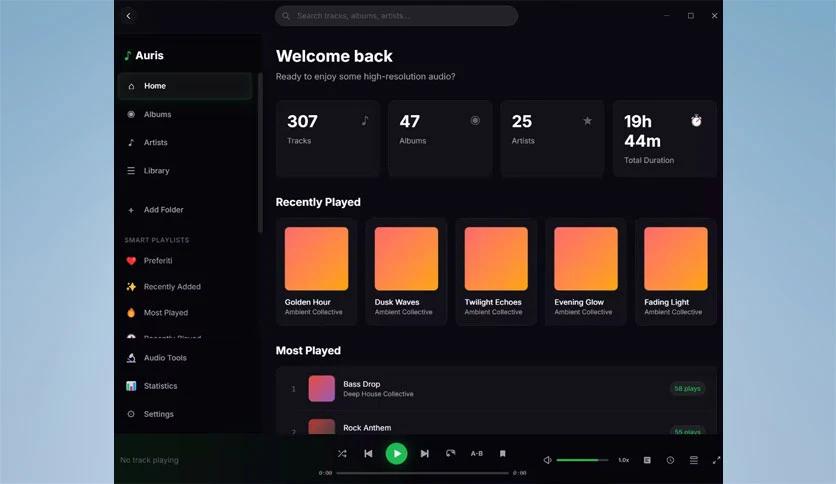Click the stopwatch icon on the Total Duration card
This screenshot has width=836, height=484.
(x=696, y=121)
